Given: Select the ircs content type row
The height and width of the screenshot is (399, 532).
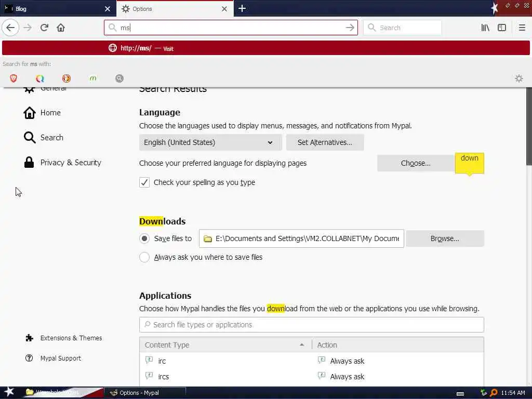Looking at the screenshot, I should 312,376.
